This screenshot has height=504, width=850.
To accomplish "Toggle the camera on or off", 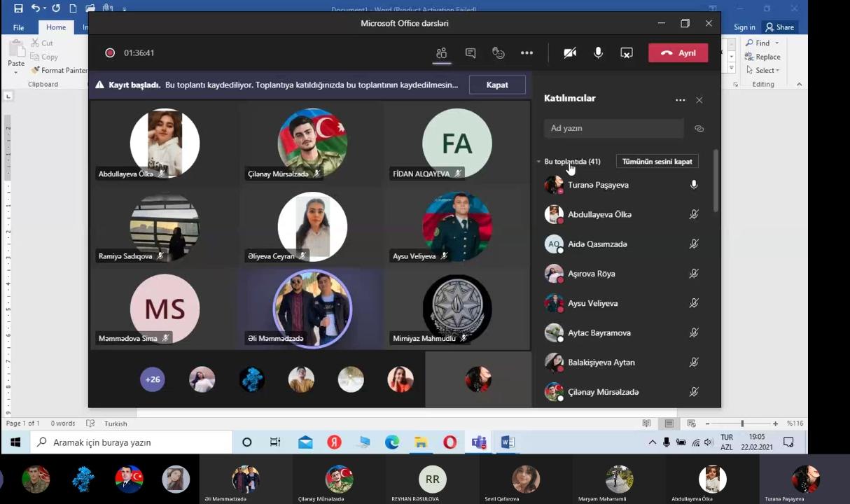I will [570, 53].
